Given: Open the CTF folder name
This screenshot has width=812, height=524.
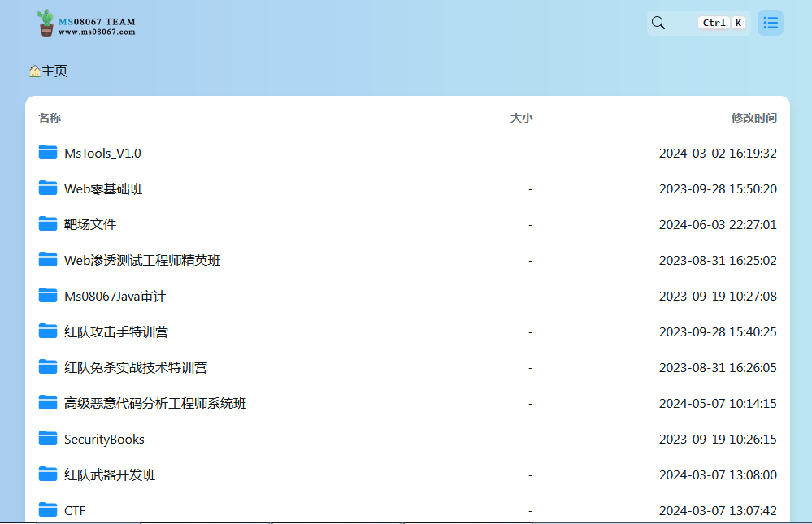Looking at the screenshot, I should [75, 510].
